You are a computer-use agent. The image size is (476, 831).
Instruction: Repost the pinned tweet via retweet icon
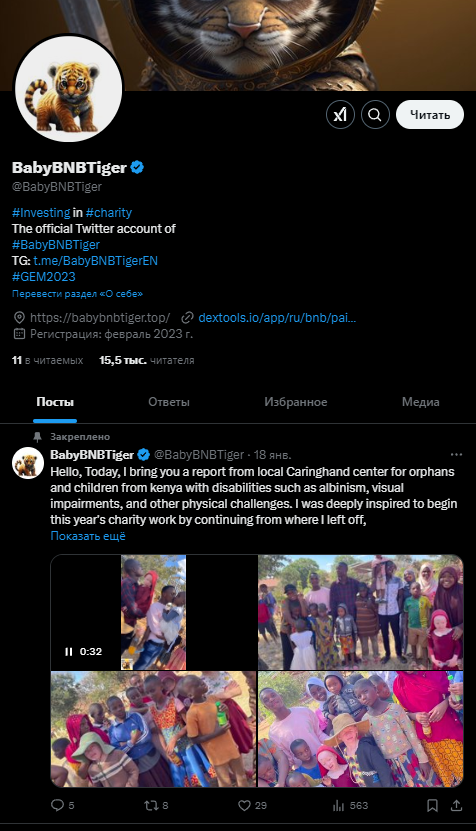(x=151, y=805)
